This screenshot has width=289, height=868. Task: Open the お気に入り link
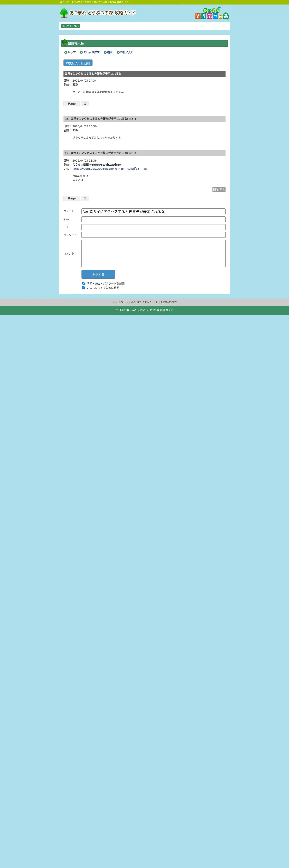point(127,53)
